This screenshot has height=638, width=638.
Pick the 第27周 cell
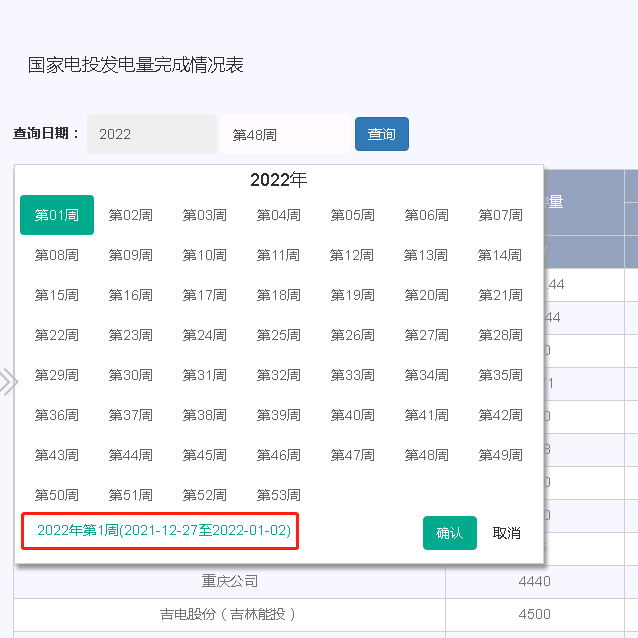pyautogui.click(x=427, y=335)
